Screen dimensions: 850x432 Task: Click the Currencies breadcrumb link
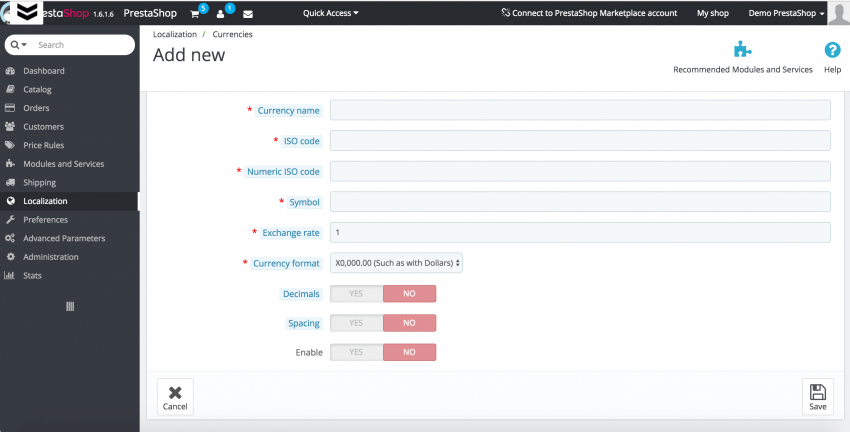[x=233, y=34]
